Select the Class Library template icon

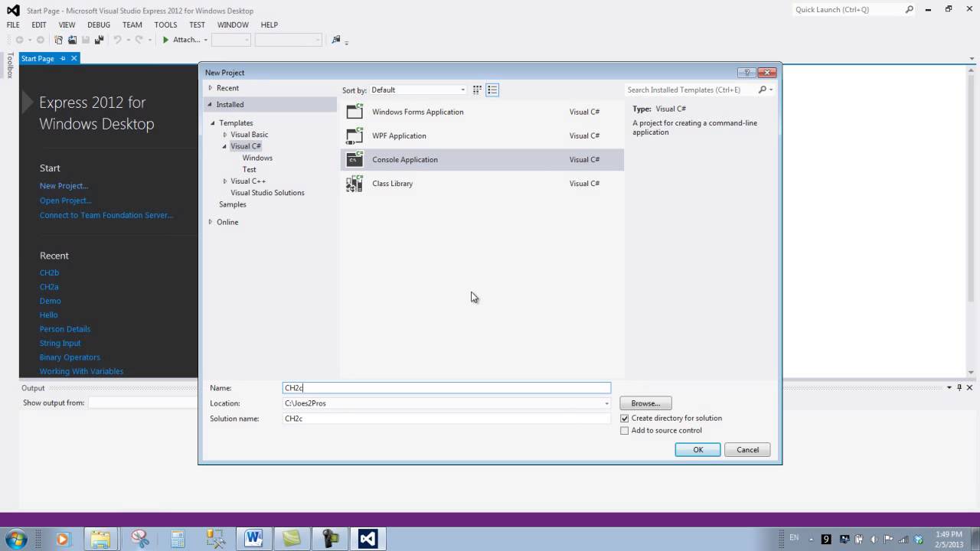(354, 183)
